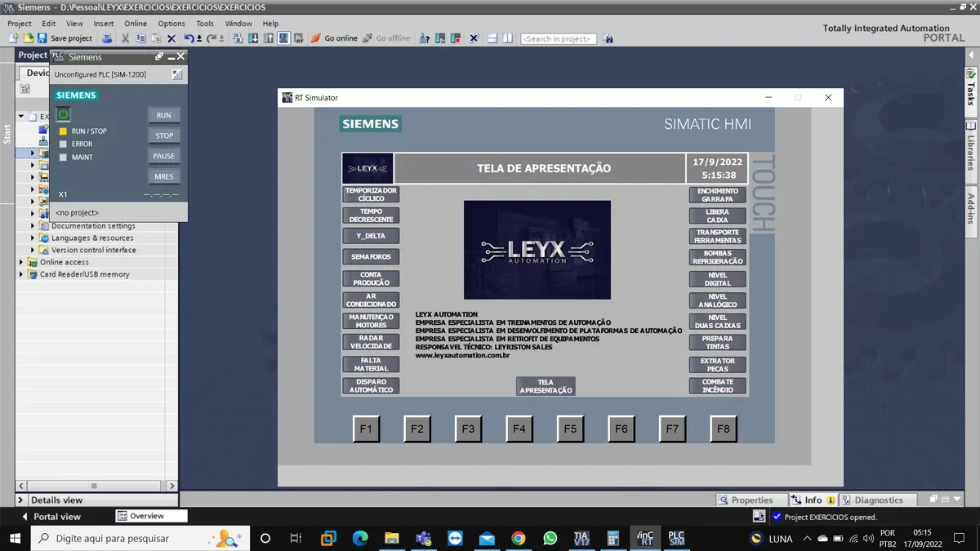Click the RUN / STOP yellow indicator
The width and height of the screenshot is (980, 551).
(63, 131)
